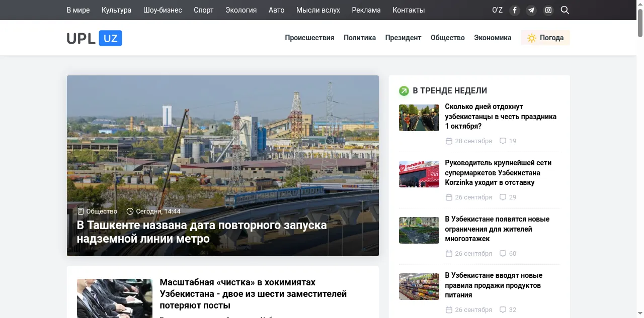644x318 pixels.
Task: Click the category icon beside Общество on hero
Action: click(x=80, y=211)
